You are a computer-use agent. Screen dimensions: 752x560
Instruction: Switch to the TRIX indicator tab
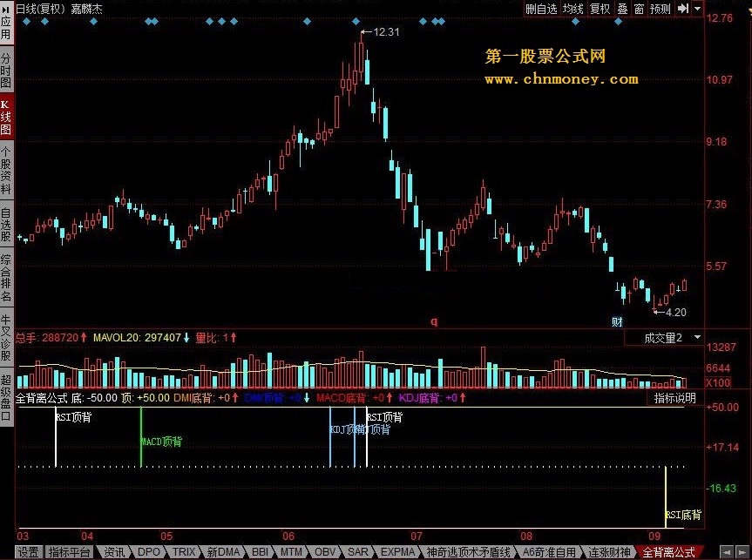[184, 552]
